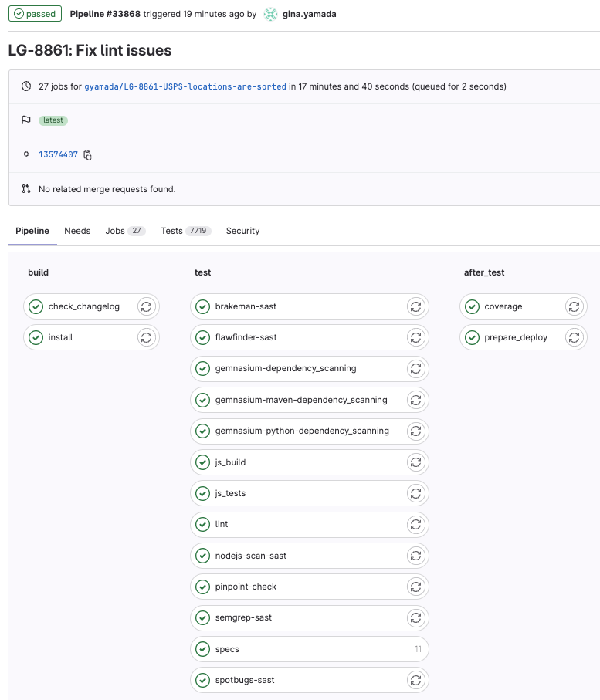
Task: Click retry icon for coverage job
Action: 574,306
